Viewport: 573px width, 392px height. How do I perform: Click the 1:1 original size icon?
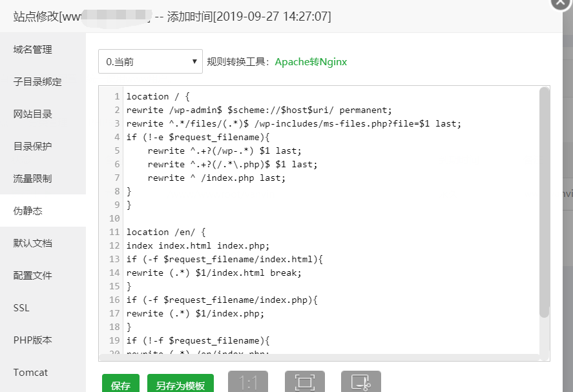tap(248, 382)
